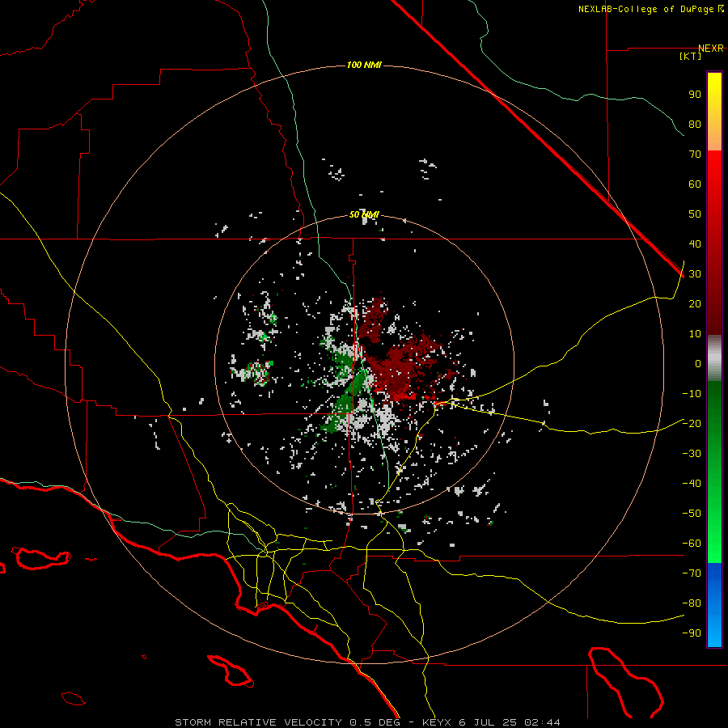Select the 60 value on the velocity scale

click(695, 184)
